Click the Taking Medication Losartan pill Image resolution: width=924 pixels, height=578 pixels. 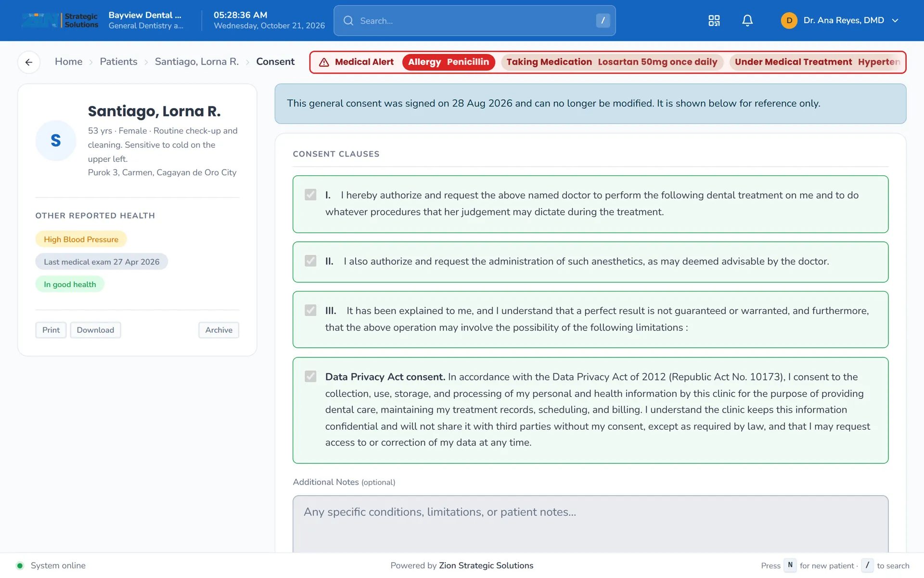click(612, 62)
